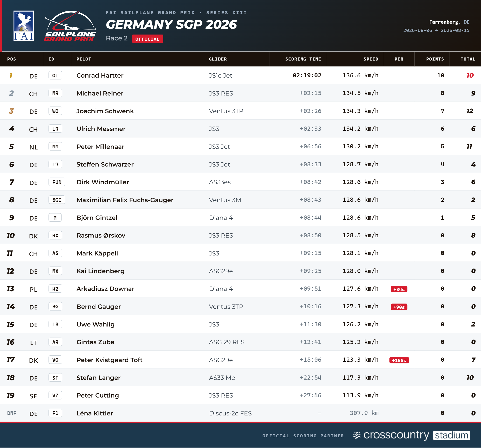Click the ASG 29 RES glider cell
Image resolution: width=481 pixels, height=448 pixels.
[x=227, y=342]
